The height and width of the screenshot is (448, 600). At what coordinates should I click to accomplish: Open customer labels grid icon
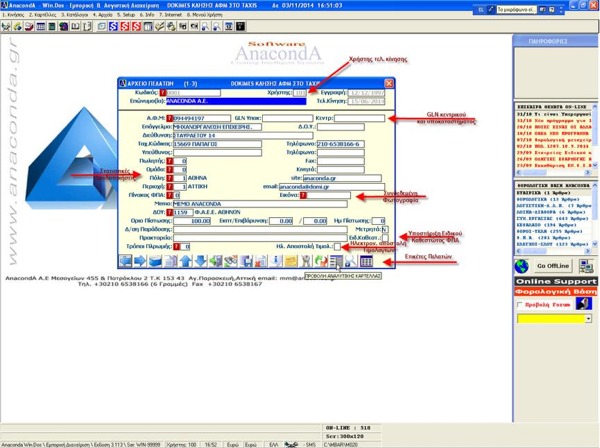366,261
